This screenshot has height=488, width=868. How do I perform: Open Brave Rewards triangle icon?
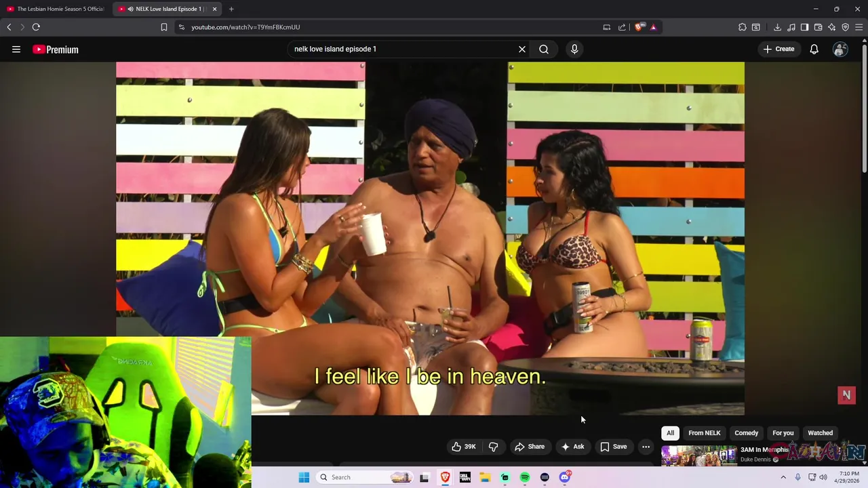(653, 27)
